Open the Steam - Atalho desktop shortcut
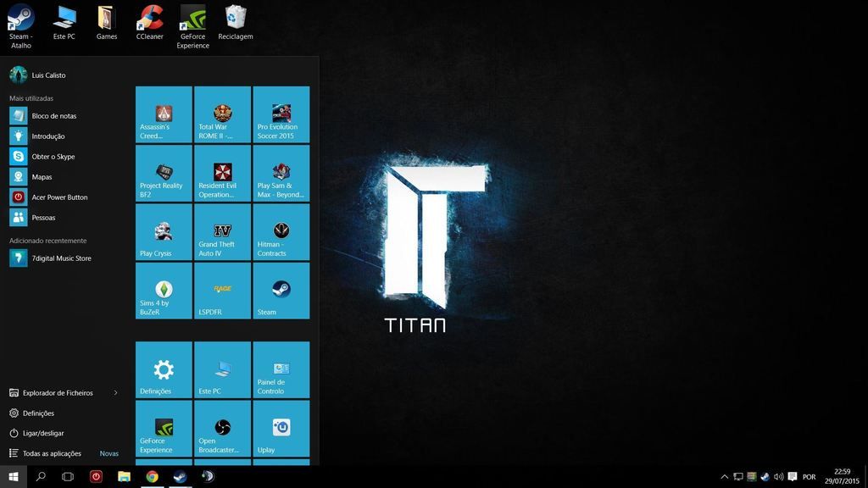Viewport: 868px width, 488px height. (21, 26)
